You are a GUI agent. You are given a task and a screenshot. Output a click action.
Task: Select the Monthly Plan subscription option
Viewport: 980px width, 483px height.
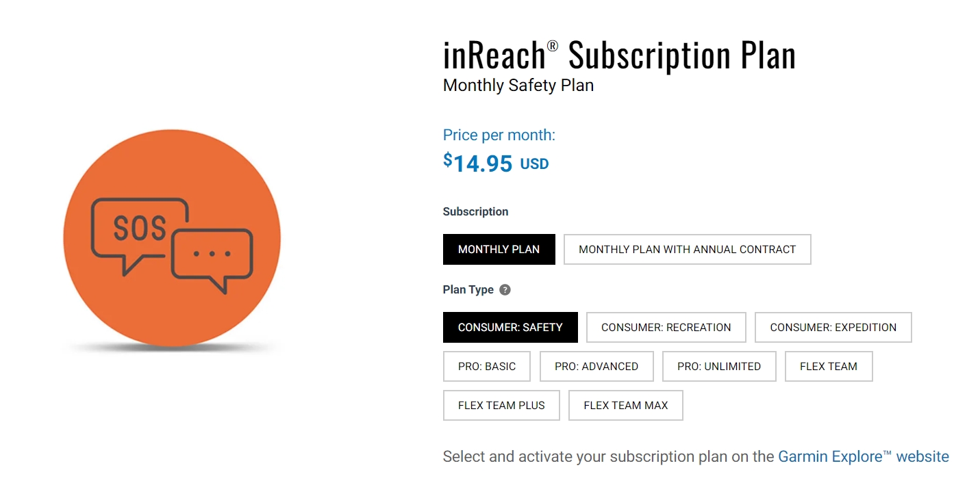pyautogui.click(x=499, y=249)
